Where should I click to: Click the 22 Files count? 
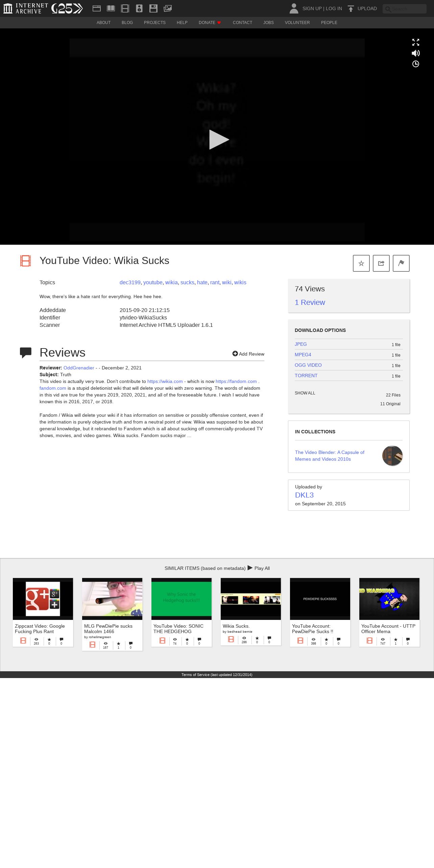click(393, 395)
